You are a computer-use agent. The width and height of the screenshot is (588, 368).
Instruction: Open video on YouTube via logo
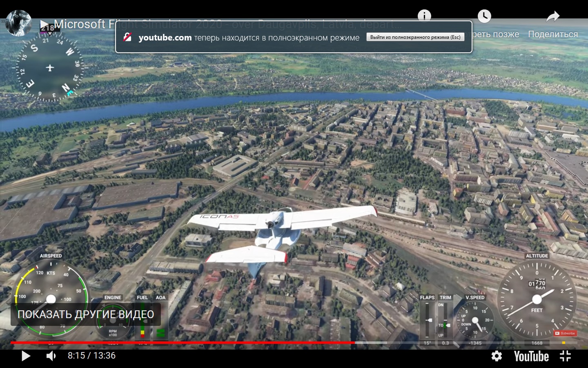coord(531,356)
